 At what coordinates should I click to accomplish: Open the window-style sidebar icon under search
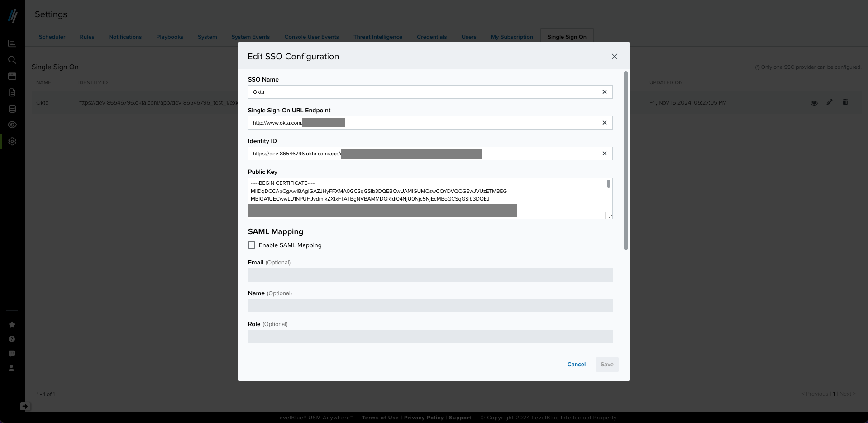(x=12, y=76)
